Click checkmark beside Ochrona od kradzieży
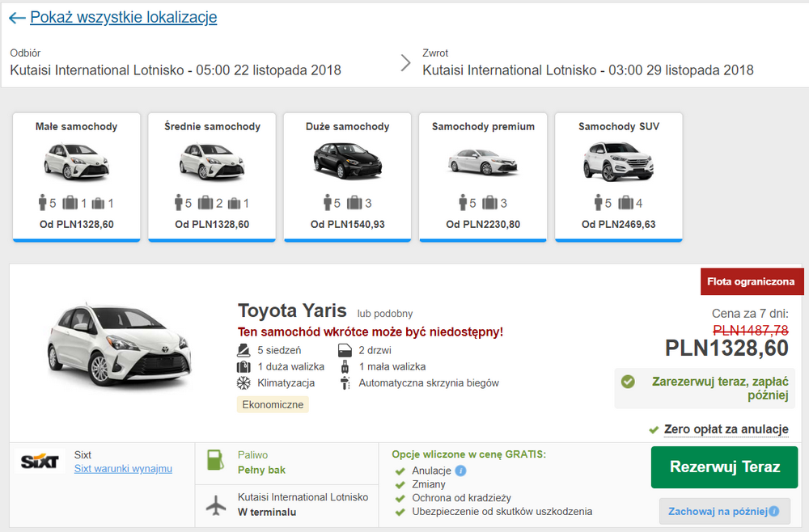 (x=400, y=499)
